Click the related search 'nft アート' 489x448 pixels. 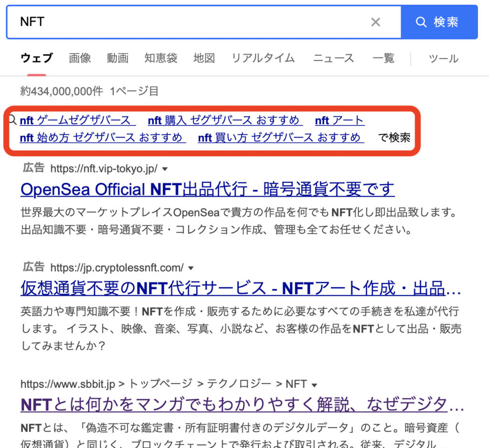[340, 120]
